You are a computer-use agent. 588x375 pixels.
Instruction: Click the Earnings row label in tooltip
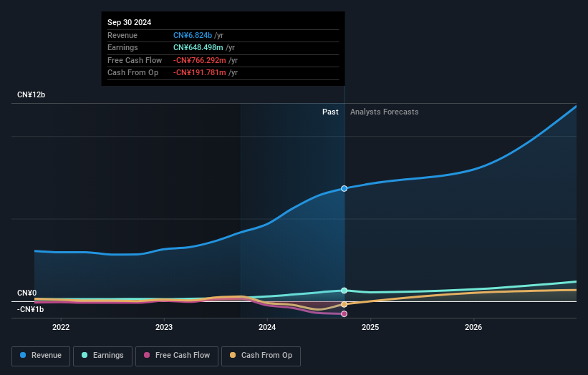coord(122,47)
